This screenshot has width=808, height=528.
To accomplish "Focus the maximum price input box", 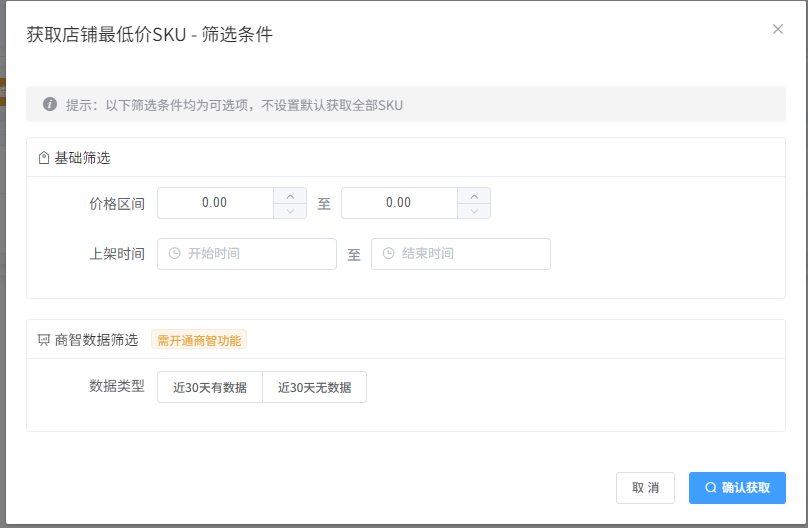I will 399,203.
